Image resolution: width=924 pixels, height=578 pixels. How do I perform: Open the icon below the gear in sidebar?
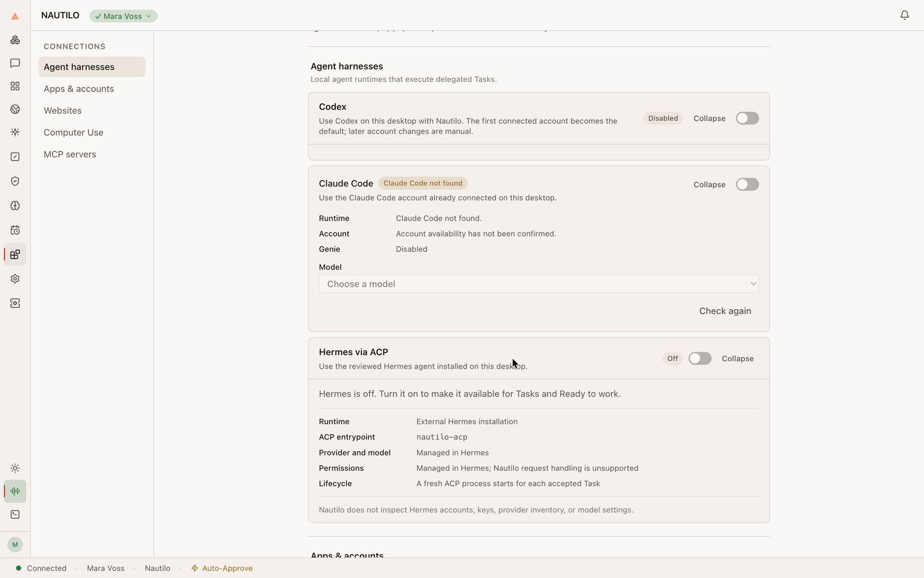[x=15, y=303]
